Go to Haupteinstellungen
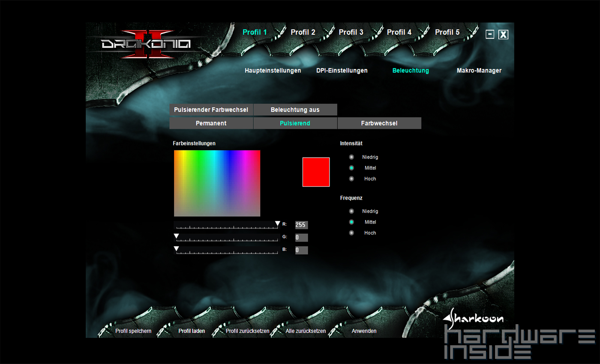600x364 pixels. (x=273, y=71)
